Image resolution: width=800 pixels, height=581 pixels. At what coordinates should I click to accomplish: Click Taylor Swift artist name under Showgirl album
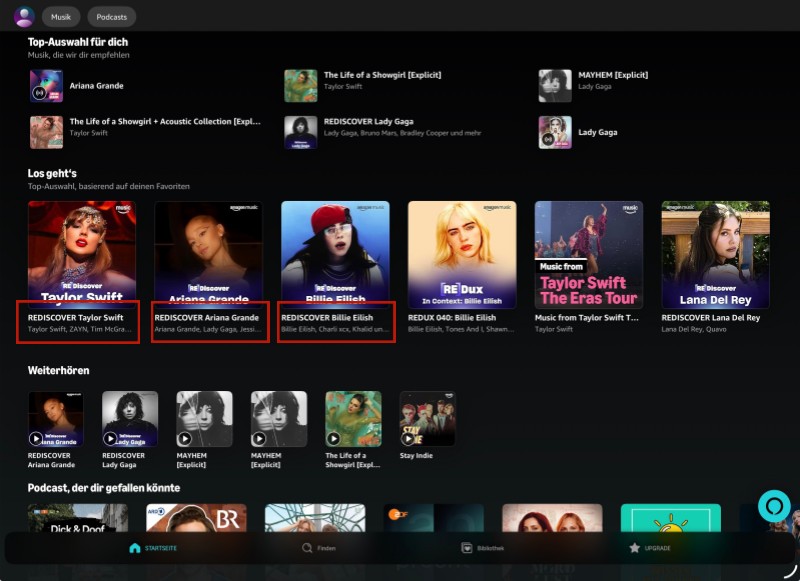click(343, 87)
